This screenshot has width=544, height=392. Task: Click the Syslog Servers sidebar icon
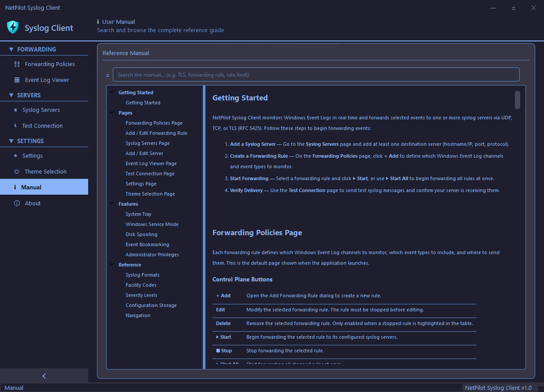click(16, 110)
